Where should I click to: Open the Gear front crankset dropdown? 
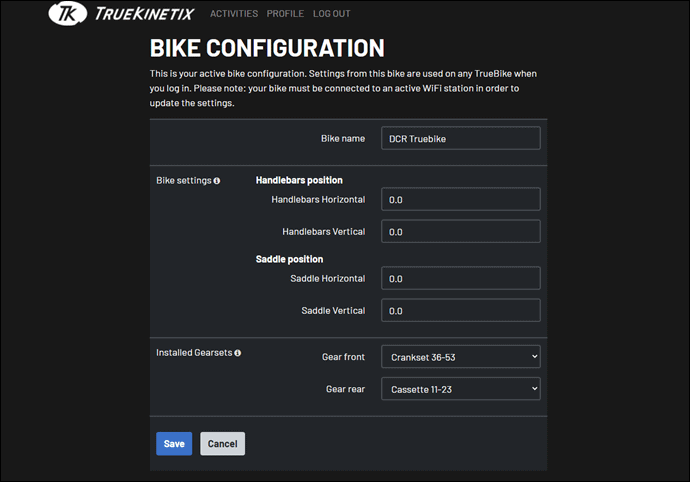coord(461,357)
